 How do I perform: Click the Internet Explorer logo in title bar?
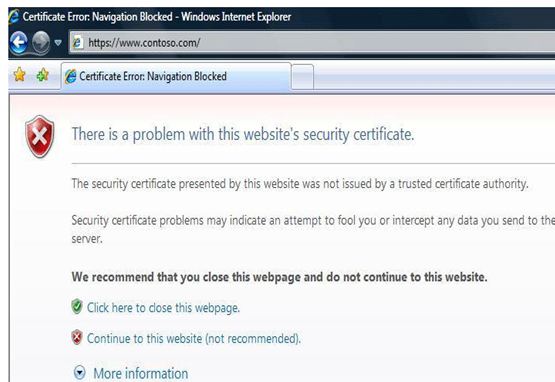(14, 17)
